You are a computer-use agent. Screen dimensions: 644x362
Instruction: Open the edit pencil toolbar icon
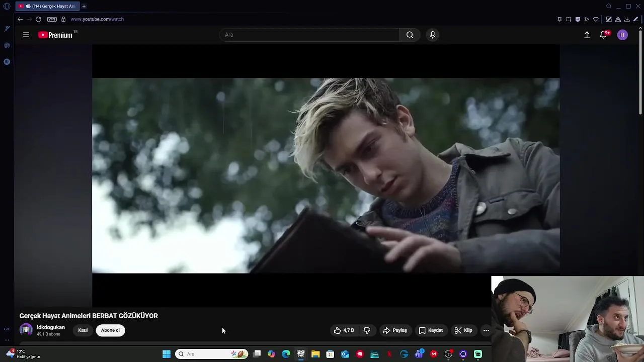(636, 19)
